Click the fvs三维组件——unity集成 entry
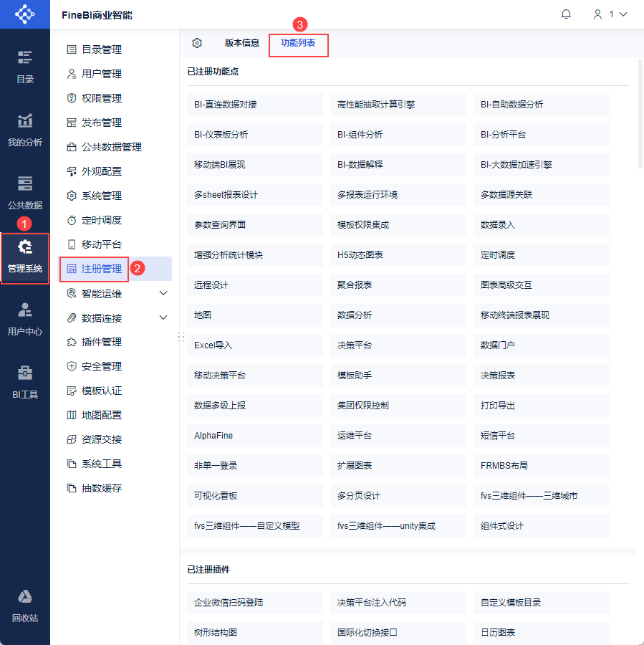644x645 pixels. tap(398, 526)
